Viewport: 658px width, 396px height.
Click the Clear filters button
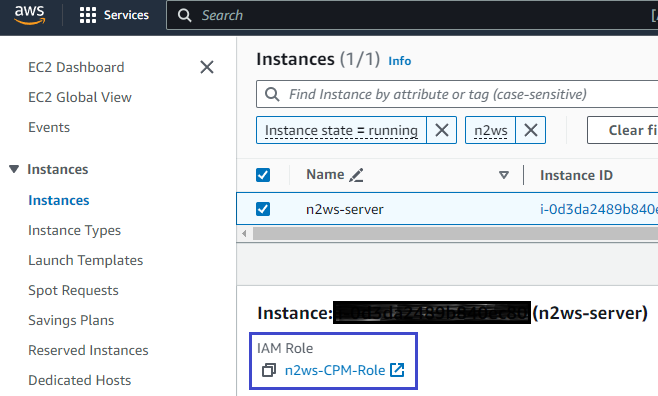pyautogui.click(x=623, y=130)
